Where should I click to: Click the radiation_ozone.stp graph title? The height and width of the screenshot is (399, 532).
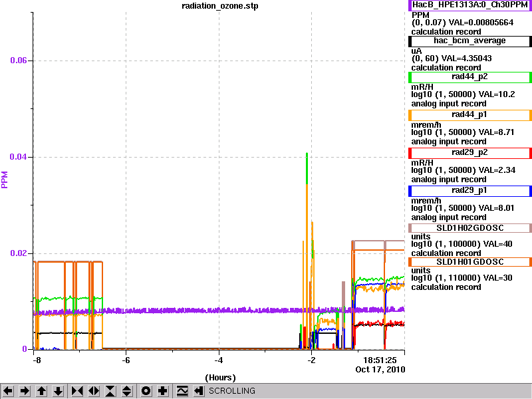[x=220, y=6]
